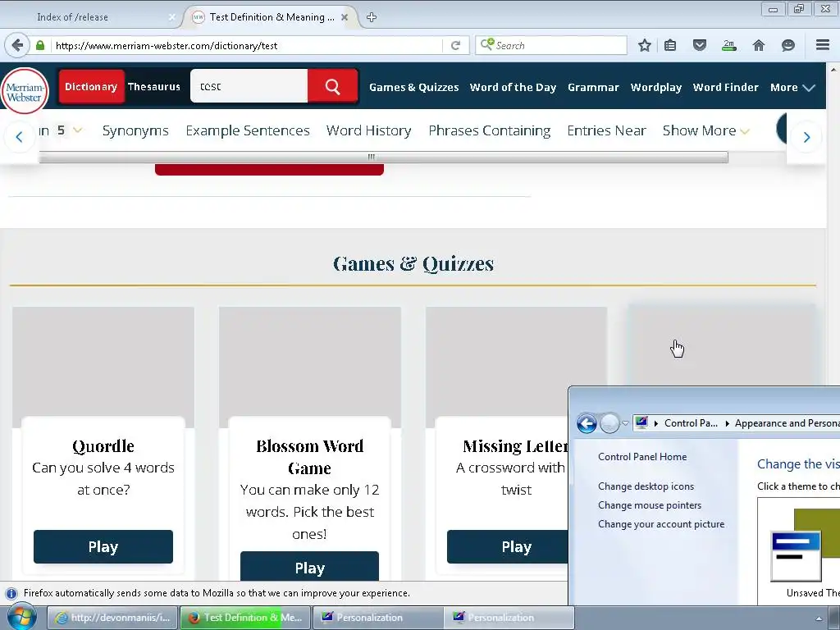Click the green padlock site identity icon
Image resolution: width=840 pixels, height=630 pixels.
[x=40, y=46]
